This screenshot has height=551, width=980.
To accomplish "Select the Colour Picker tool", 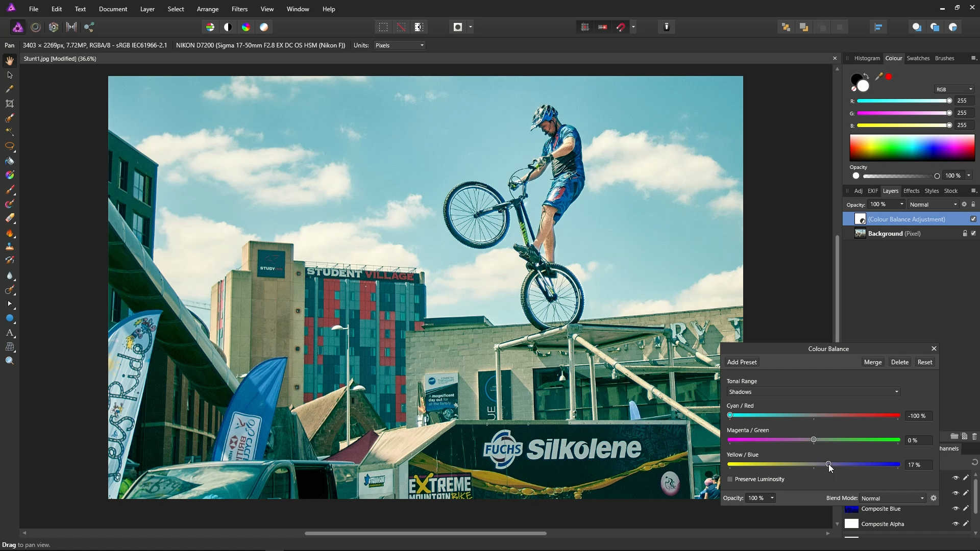I will (x=10, y=89).
